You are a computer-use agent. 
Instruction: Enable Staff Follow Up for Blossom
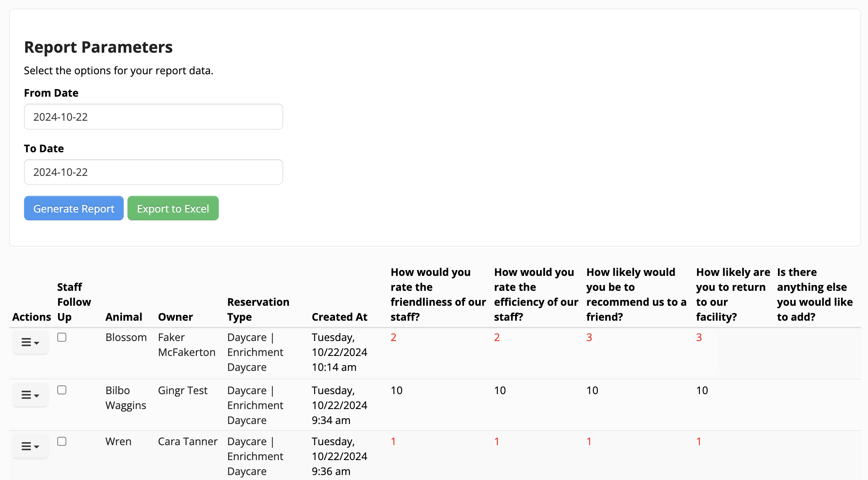62,337
